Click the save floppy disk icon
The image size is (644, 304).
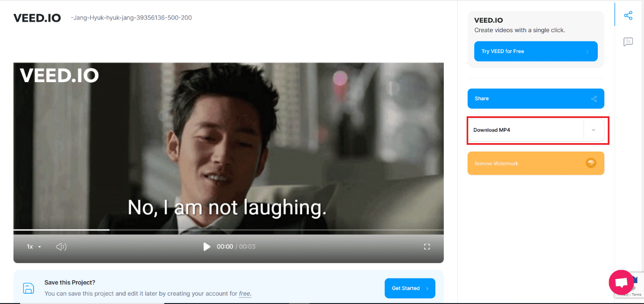(x=28, y=288)
